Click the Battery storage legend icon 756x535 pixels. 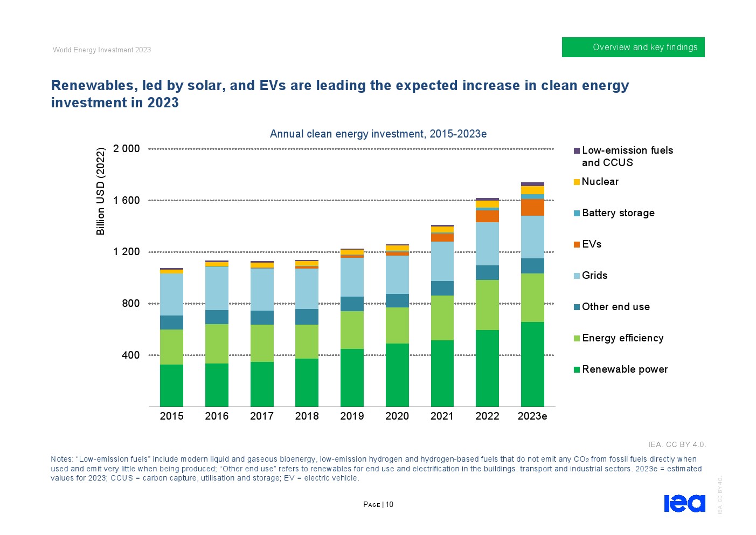[x=577, y=212]
